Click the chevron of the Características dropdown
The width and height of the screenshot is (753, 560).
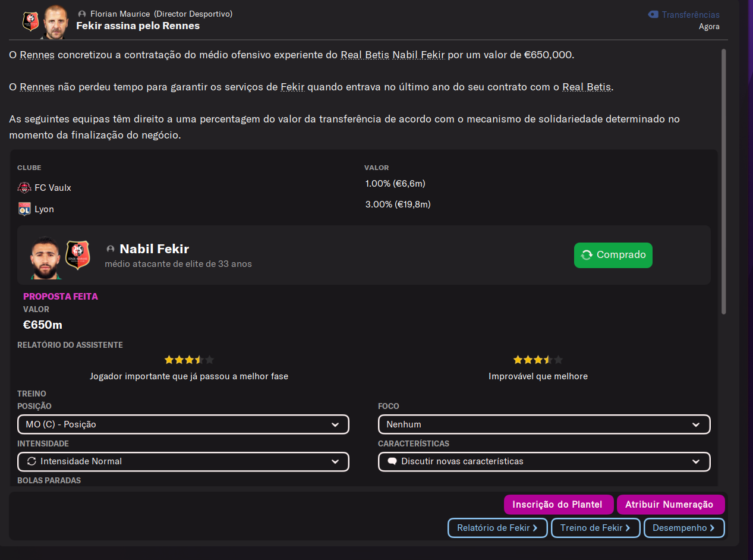[x=696, y=462]
